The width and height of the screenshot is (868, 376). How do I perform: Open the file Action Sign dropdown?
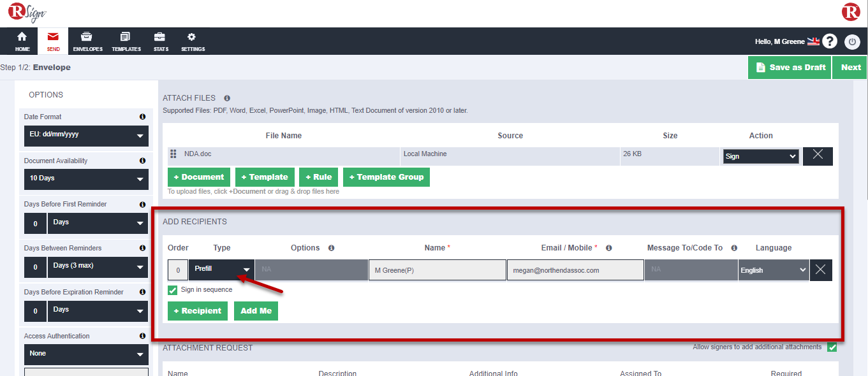[760, 156]
